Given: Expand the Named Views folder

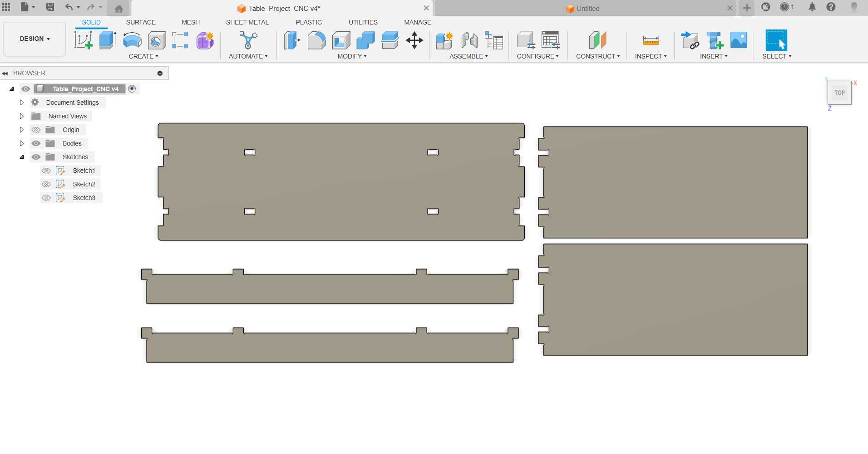Looking at the screenshot, I should click(21, 116).
